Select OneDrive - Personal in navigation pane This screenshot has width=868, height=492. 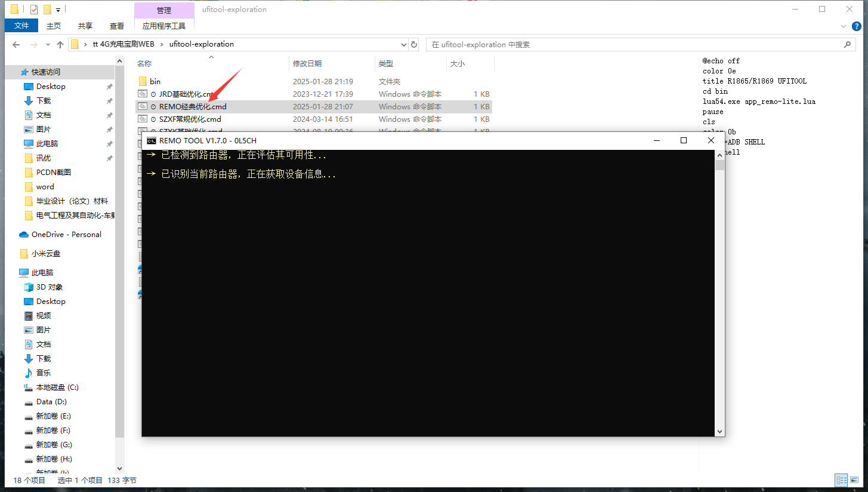(66, 234)
